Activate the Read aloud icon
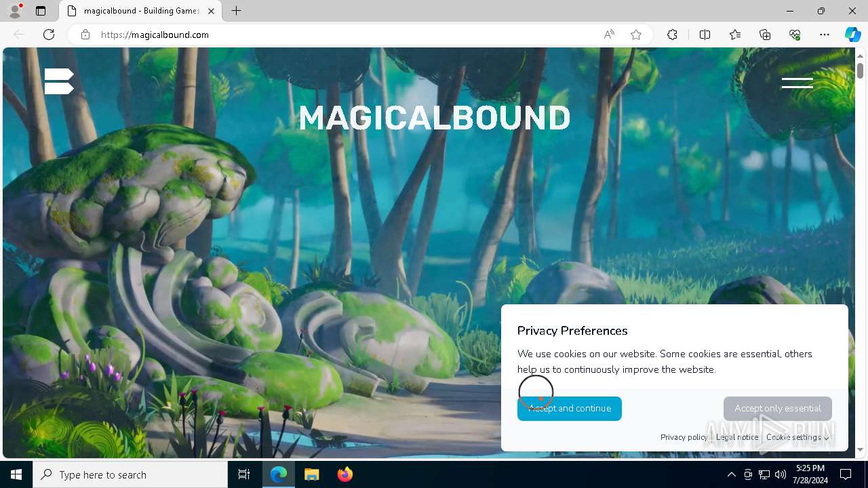Viewport: 868px width, 488px height. coord(609,35)
